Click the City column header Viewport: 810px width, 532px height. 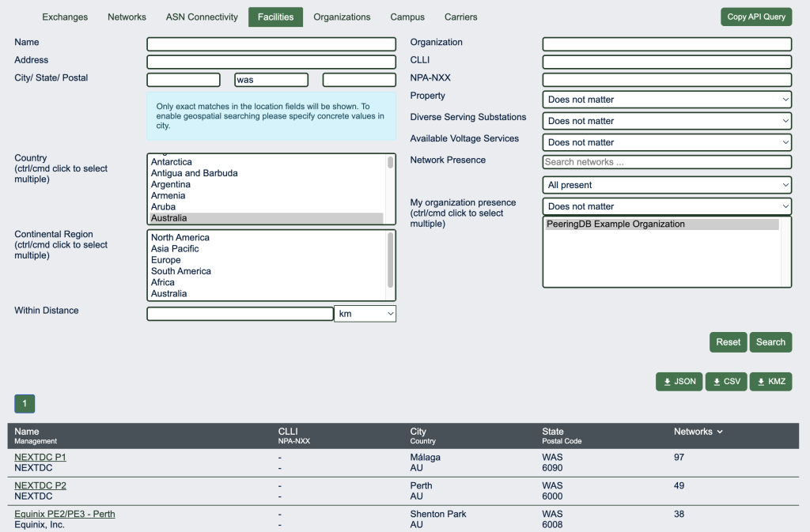point(418,432)
